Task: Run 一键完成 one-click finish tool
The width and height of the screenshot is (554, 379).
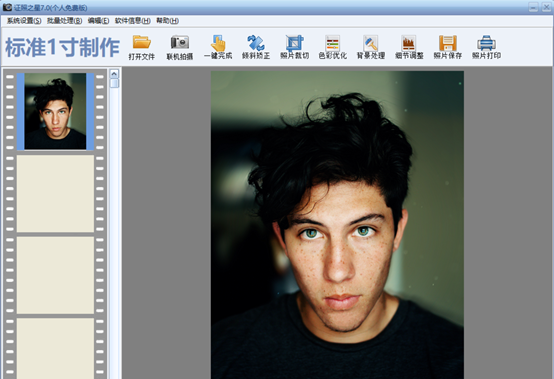Action: pyautogui.click(x=218, y=47)
